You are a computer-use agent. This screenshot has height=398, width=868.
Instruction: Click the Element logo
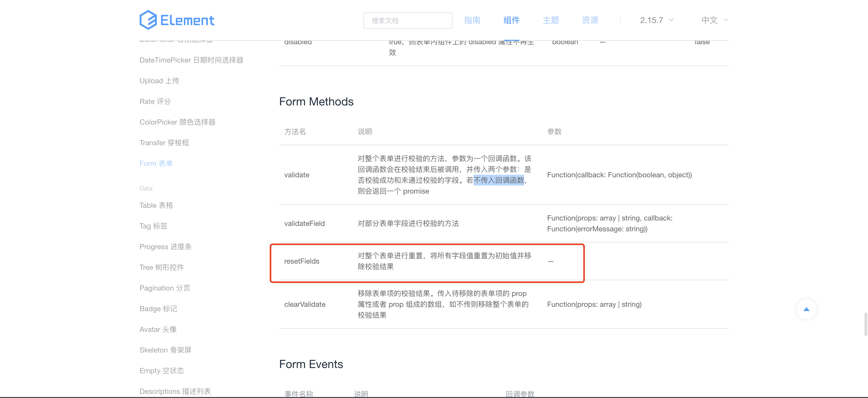coord(177,20)
